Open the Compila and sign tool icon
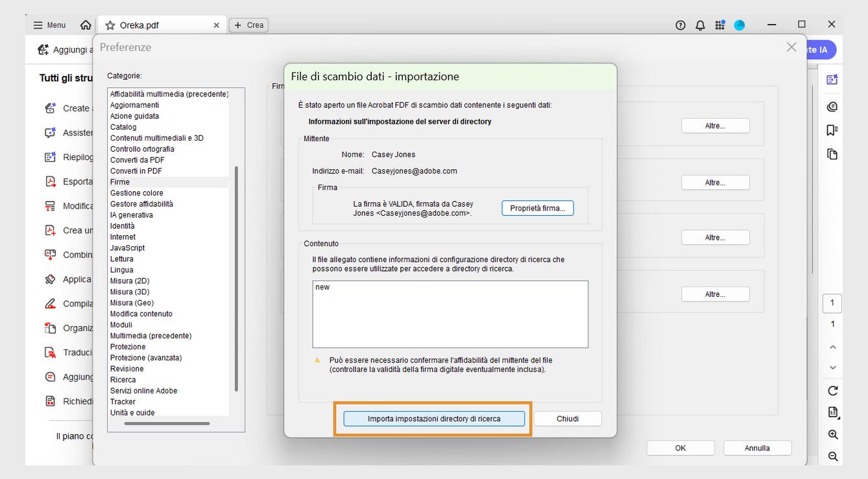The height and width of the screenshot is (479, 868). coord(50,303)
